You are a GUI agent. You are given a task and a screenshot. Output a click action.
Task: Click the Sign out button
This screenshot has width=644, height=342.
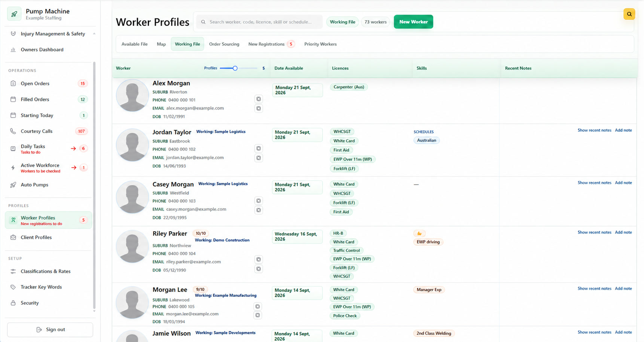click(x=50, y=330)
